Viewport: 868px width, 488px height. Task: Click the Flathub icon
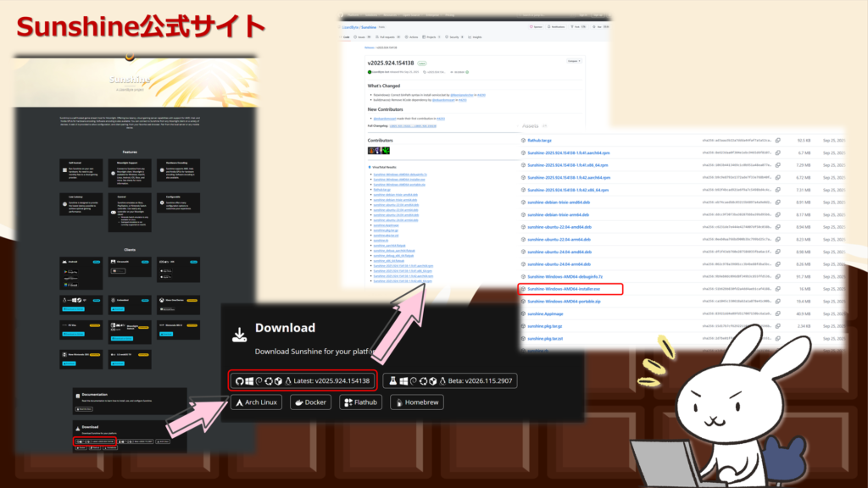[x=348, y=402]
